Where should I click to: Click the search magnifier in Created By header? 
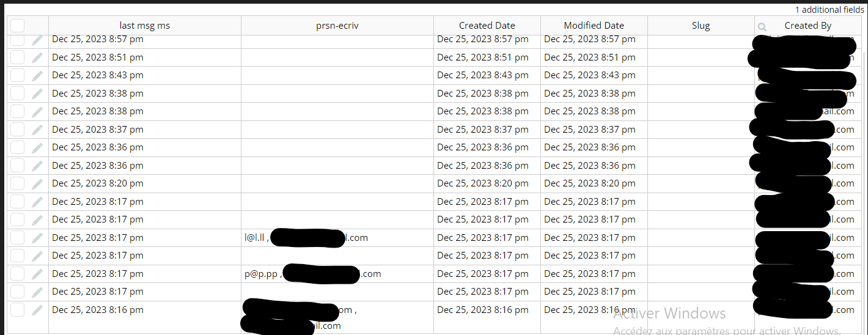pyautogui.click(x=762, y=26)
